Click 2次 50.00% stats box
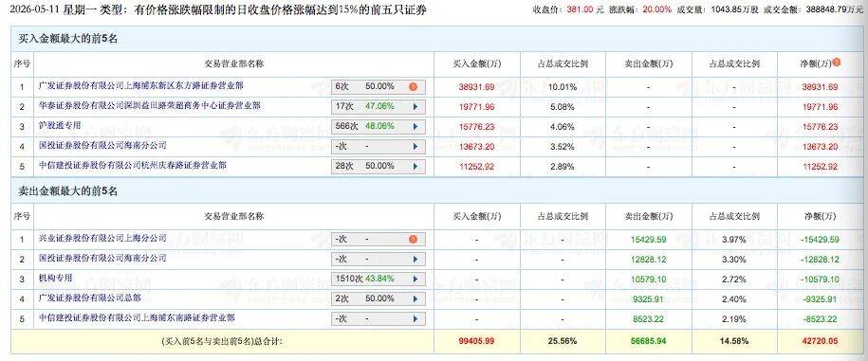This screenshot has height=361, width=868. click(379, 299)
